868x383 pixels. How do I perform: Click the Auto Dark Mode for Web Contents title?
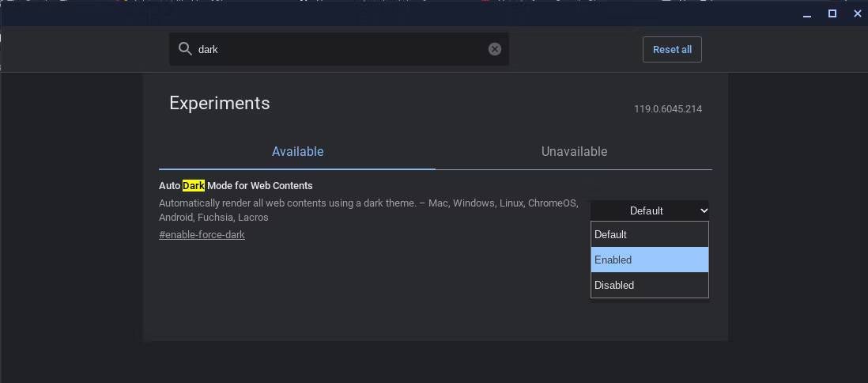(236, 186)
